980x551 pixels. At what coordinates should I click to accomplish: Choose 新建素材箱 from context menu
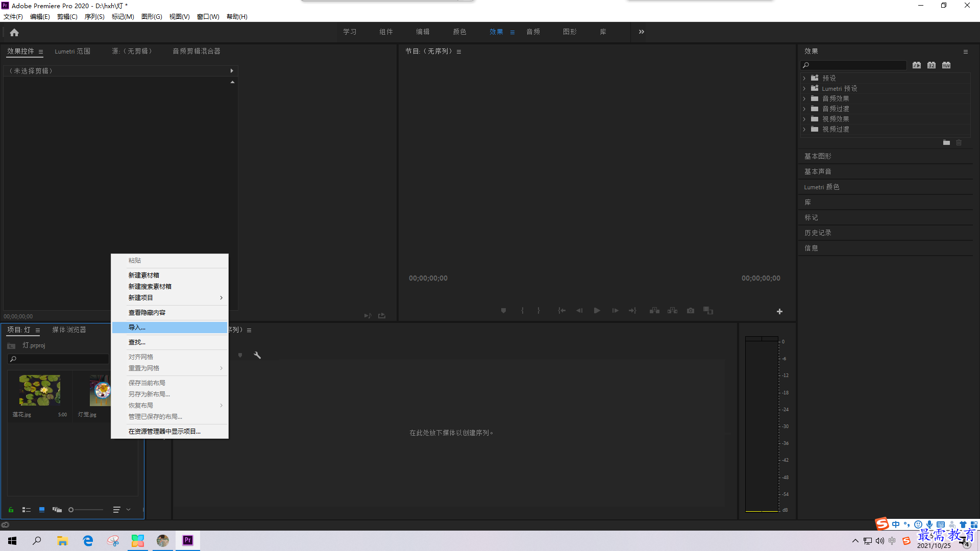pos(169,275)
